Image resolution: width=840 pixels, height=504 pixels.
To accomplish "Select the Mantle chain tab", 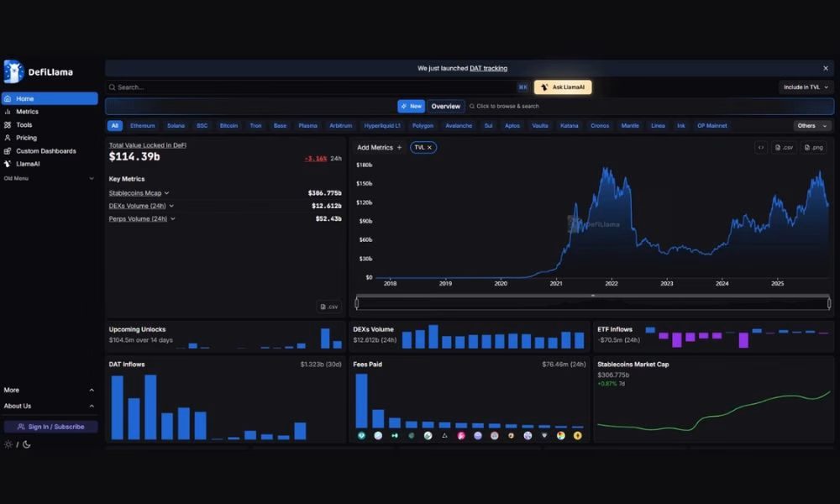I will click(x=630, y=126).
